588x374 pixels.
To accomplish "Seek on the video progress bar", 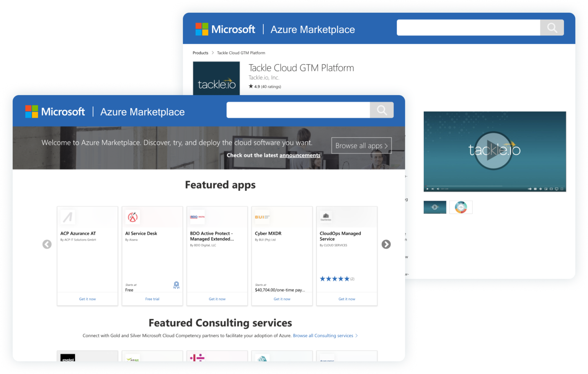I will 495,186.
